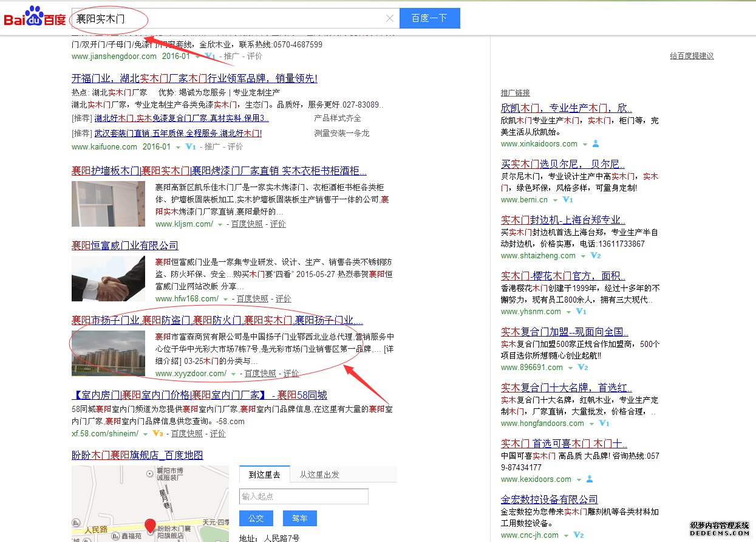Expand the arrow next to www.cnc-jh.com
The width and height of the screenshot is (756, 542).
566,535
